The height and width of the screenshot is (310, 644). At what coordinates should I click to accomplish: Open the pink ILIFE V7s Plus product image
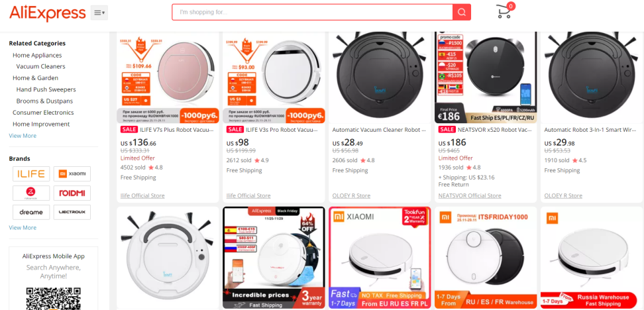coord(168,77)
